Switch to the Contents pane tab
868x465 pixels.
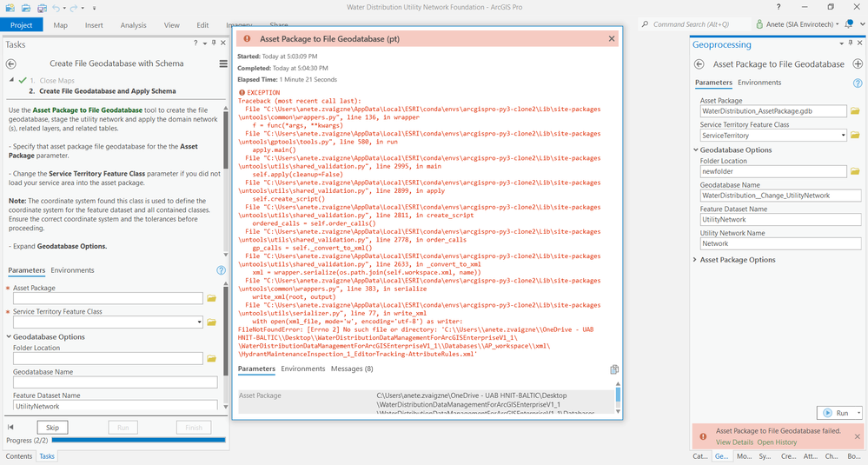point(19,456)
